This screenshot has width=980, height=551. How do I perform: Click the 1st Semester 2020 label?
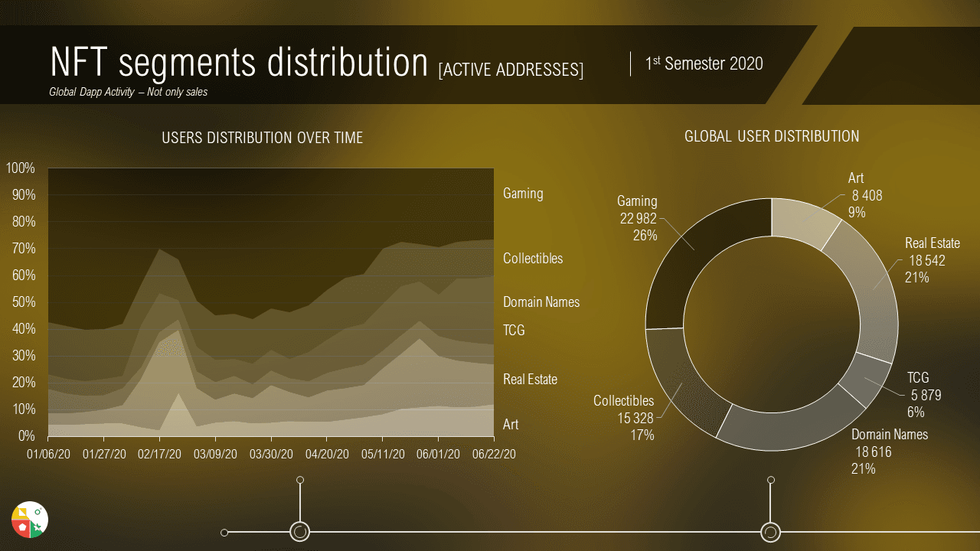point(704,64)
